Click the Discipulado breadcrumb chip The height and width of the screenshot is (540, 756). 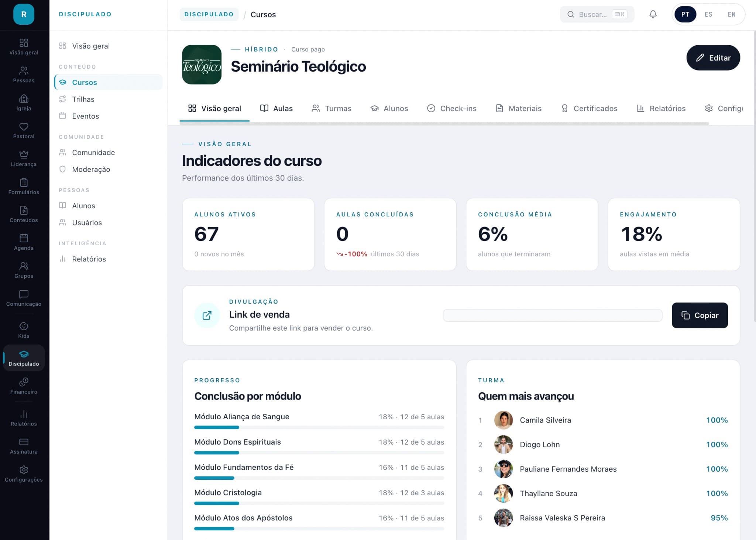pos(209,14)
